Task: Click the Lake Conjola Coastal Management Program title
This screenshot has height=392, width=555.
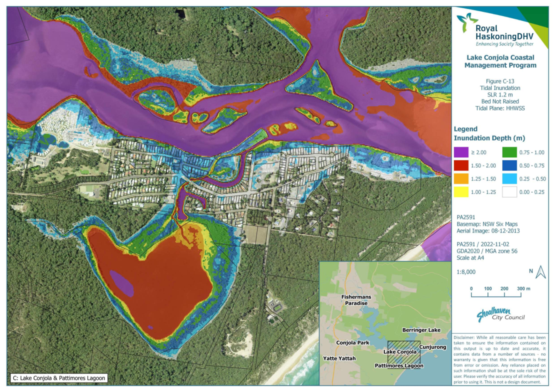Action: click(500, 62)
